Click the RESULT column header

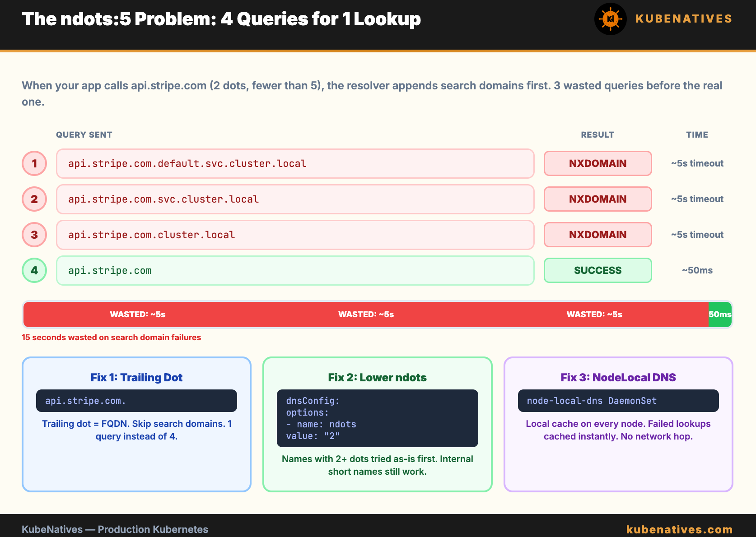(x=597, y=134)
